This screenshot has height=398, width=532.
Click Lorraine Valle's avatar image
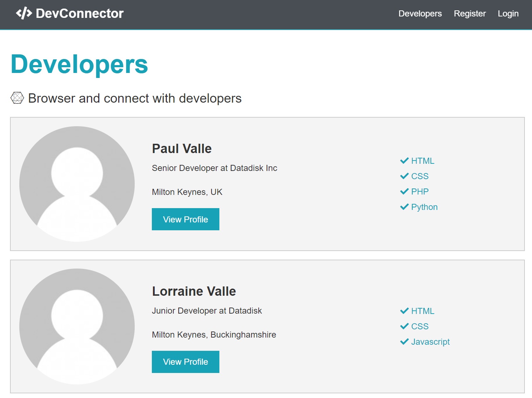coord(77,326)
